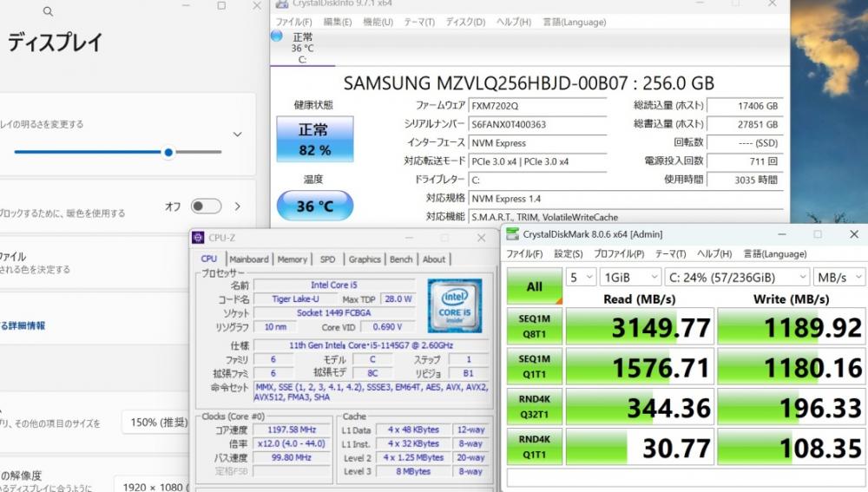Select the CPU tab in CPU-Z

[208, 259]
